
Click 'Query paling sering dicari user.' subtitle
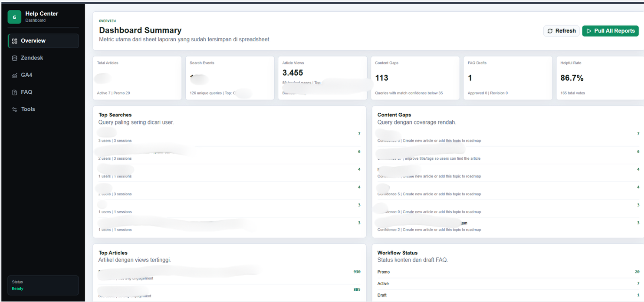(136, 123)
